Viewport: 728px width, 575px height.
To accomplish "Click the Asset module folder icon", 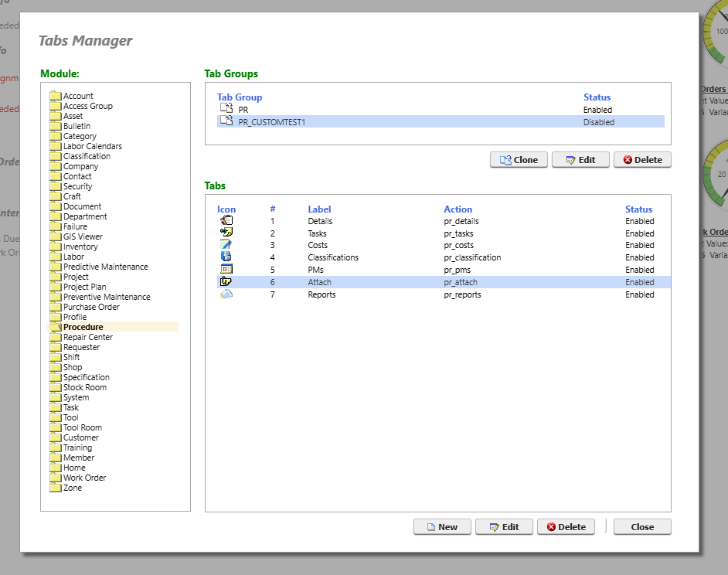I will pyautogui.click(x=56, y=116).
